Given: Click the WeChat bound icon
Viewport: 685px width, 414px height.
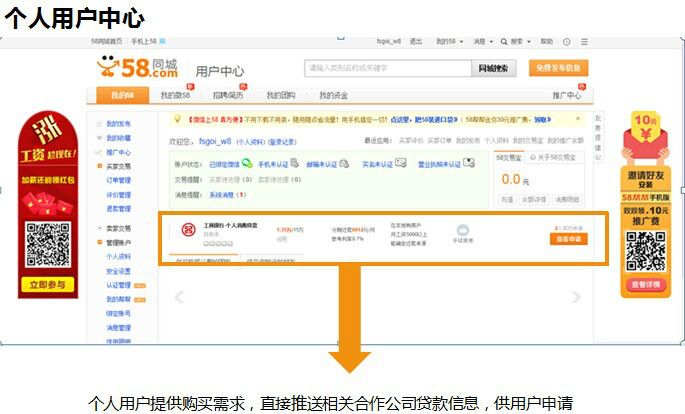Looking at the screenshot, I should pos(247,163).
